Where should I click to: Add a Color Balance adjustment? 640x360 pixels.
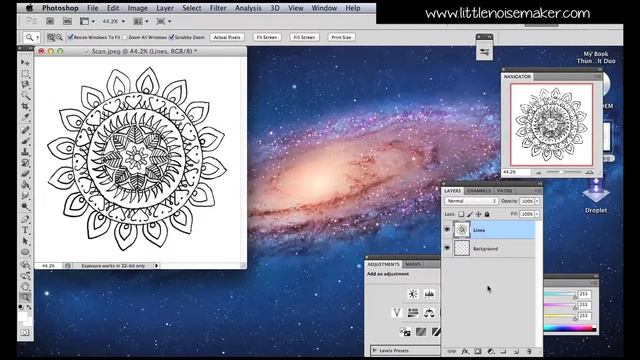[x=429, y=313]
